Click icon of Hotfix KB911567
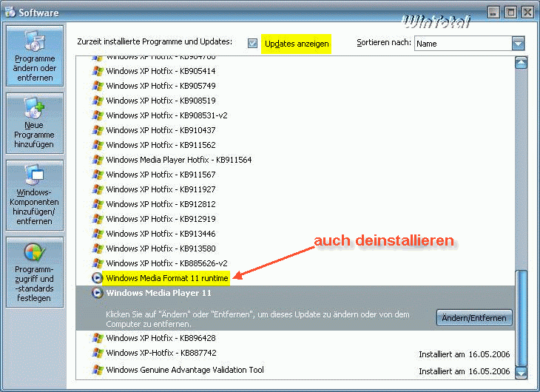 click(98, 175)
